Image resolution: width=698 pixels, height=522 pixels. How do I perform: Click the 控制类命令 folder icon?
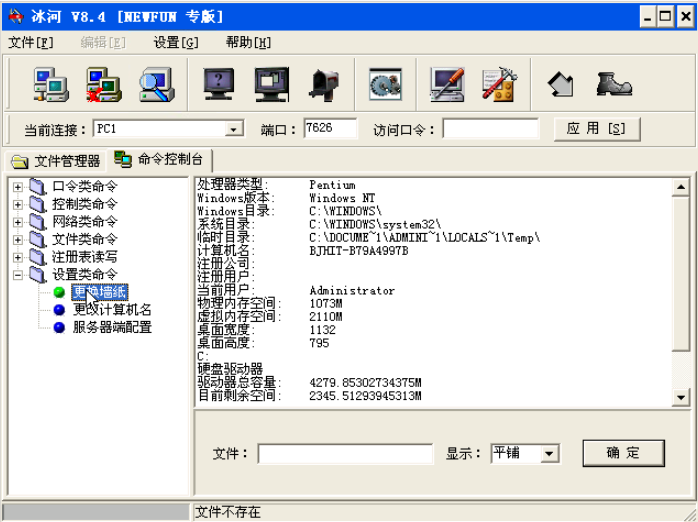(x=38, y=204)
